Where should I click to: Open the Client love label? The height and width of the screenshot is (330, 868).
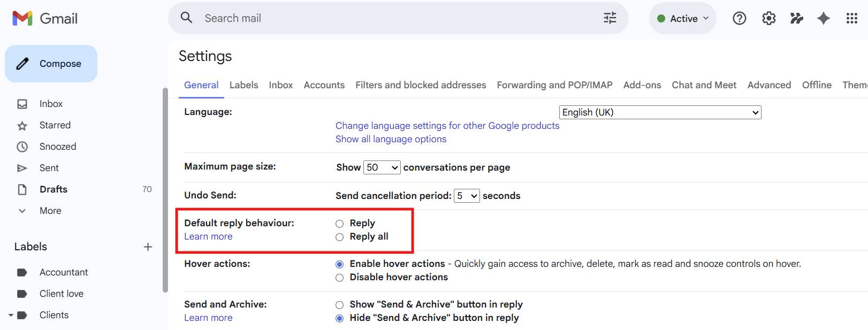point(62,294)
